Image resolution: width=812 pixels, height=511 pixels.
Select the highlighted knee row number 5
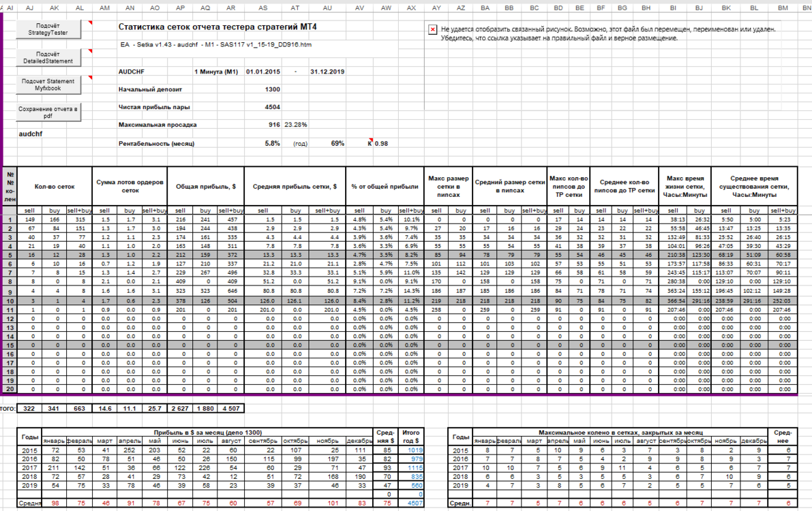tap(10, 255)
